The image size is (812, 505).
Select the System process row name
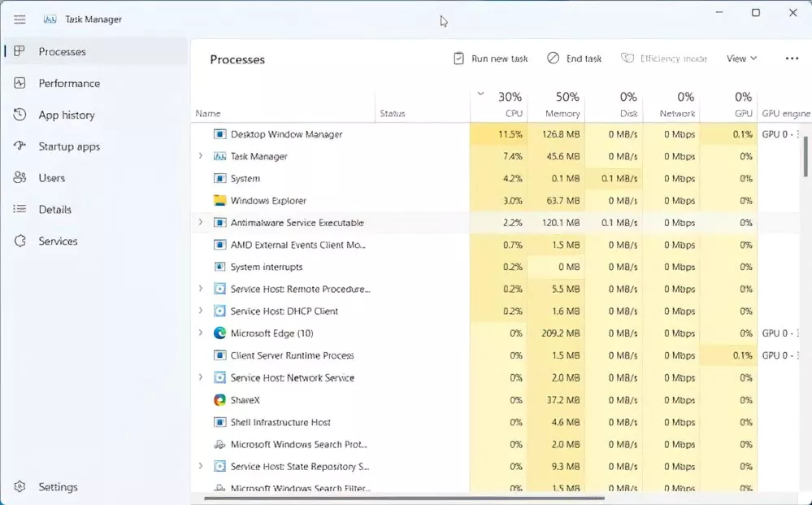pyautogui.click(x=245, y=179)
